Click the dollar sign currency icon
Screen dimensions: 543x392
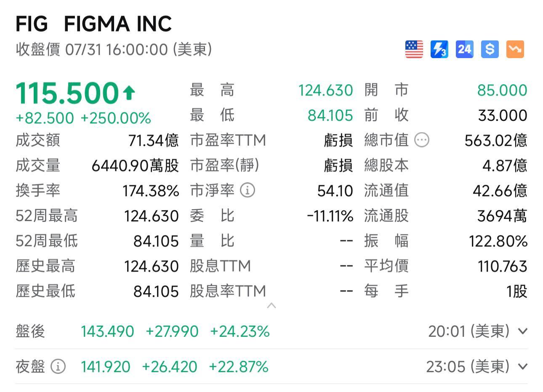click(x=489, y=49)
